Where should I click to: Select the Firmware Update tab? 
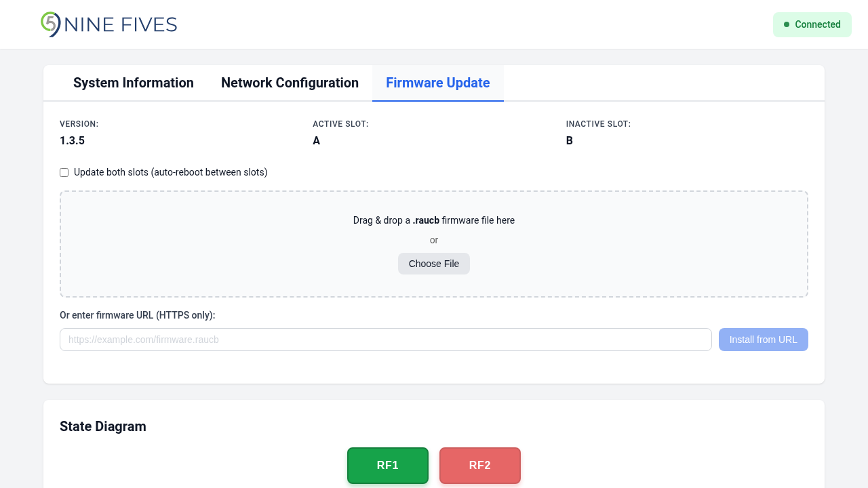click(437, 83)
